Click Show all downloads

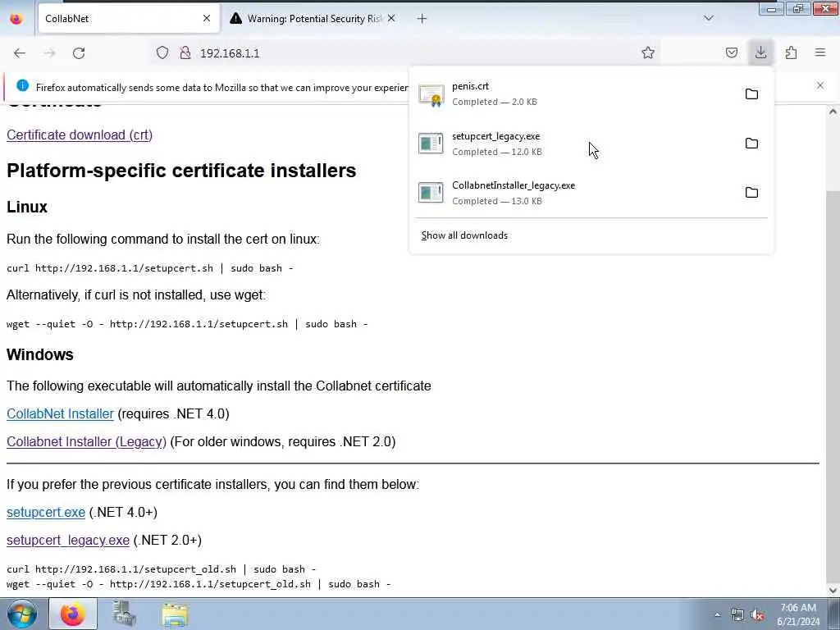[464, 235]
